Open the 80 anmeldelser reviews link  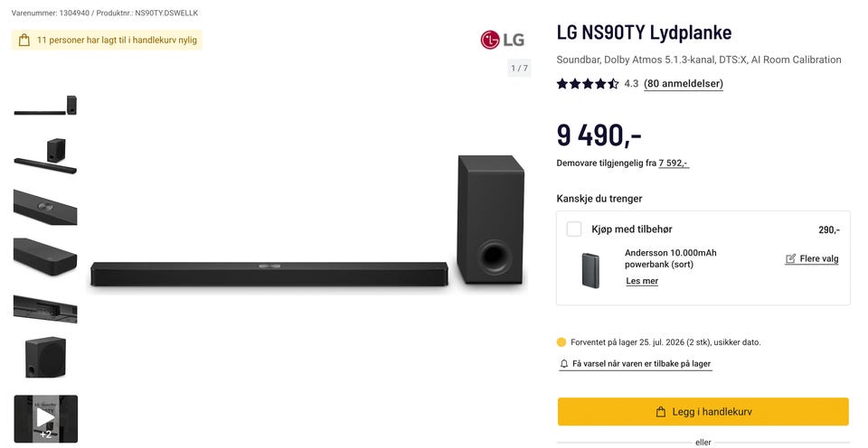(x=684, y=83)
